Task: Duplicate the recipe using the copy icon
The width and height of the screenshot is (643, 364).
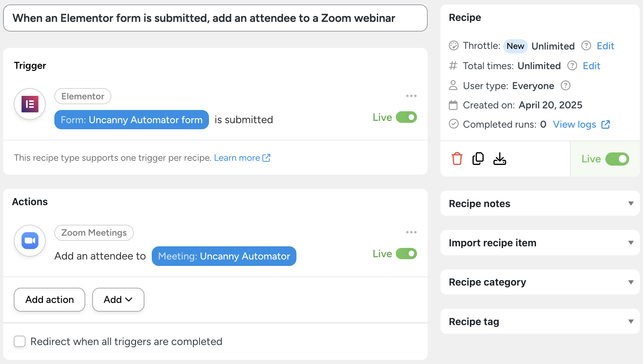Action: pyautogui.click(x=478, y=159)
